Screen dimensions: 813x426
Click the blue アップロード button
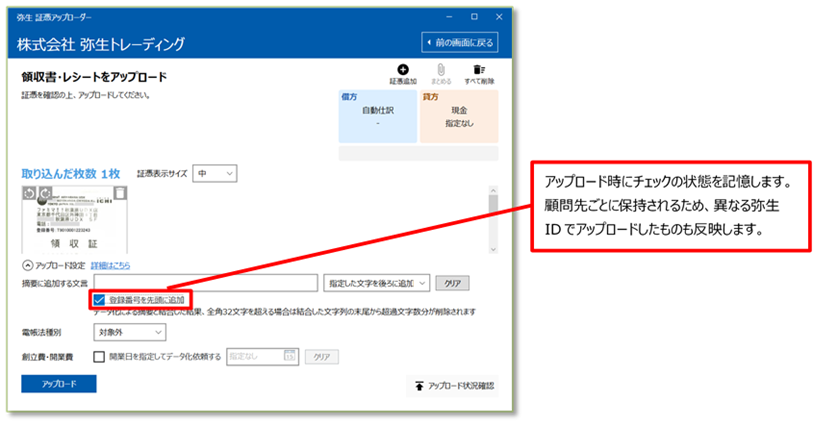coord(59,384)
